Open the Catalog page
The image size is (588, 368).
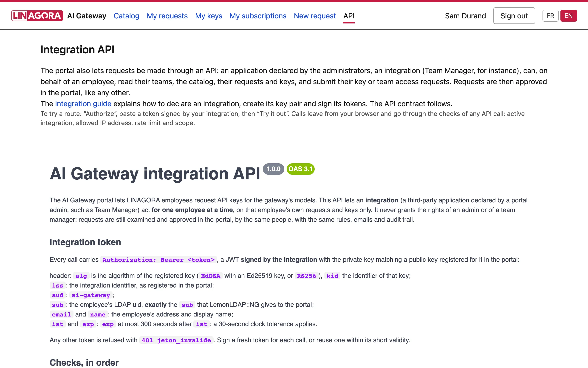point(126,16)
